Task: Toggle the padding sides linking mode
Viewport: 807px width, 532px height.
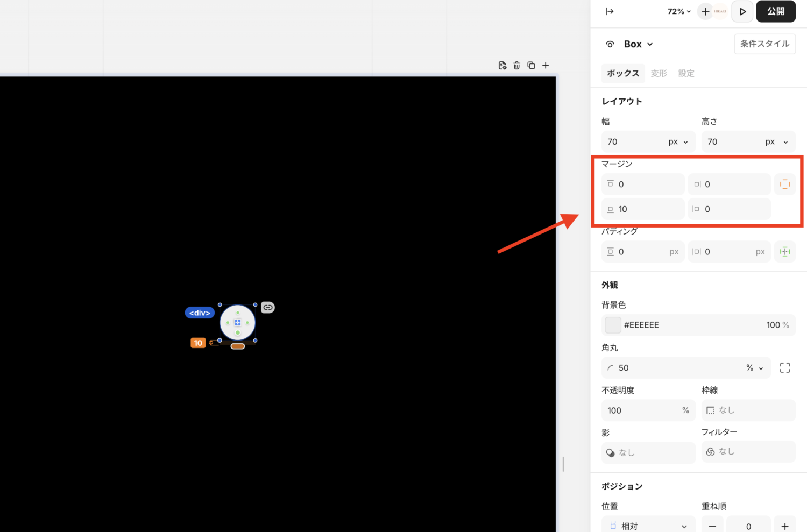Action: [x=785, y=252]
